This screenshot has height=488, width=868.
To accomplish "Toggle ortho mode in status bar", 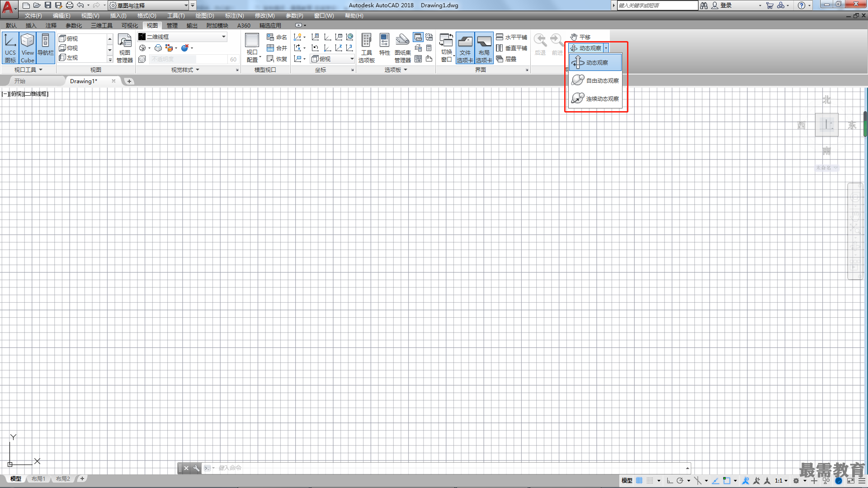I will tap(670, 481).
